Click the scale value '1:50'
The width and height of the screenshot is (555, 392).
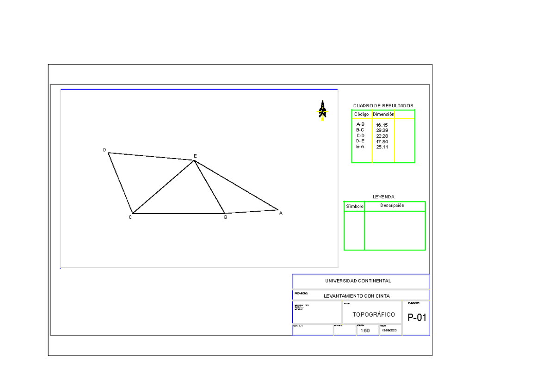click(365, 331)
